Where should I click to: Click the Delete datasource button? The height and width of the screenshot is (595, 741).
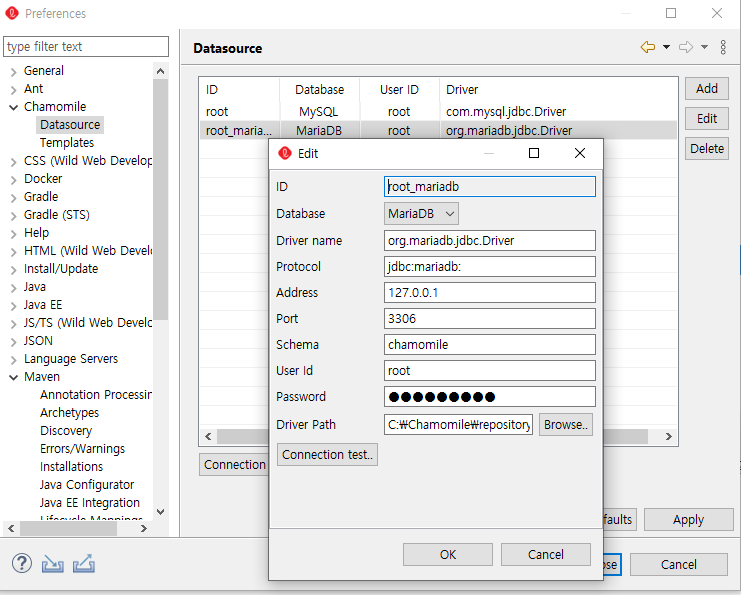707,148
